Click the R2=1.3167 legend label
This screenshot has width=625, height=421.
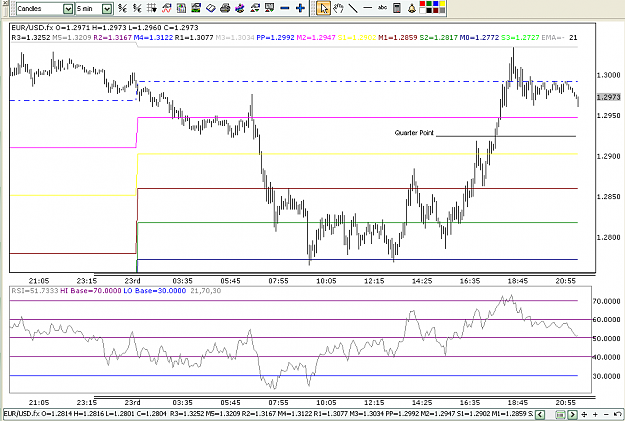point(112,37)
